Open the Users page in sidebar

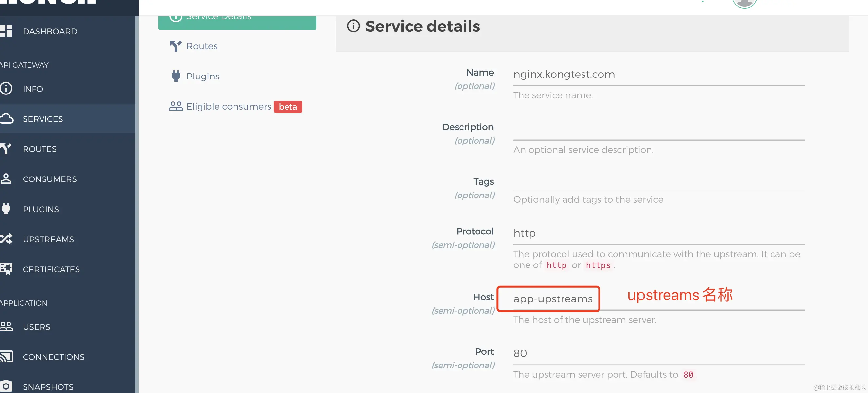click(x=36, y=327)
